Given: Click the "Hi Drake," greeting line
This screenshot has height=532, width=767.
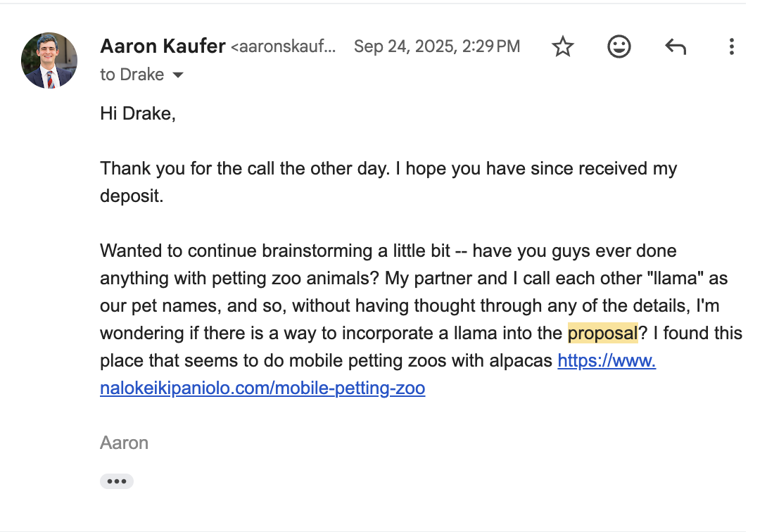Looking at the screenshot, I should 137,113.
